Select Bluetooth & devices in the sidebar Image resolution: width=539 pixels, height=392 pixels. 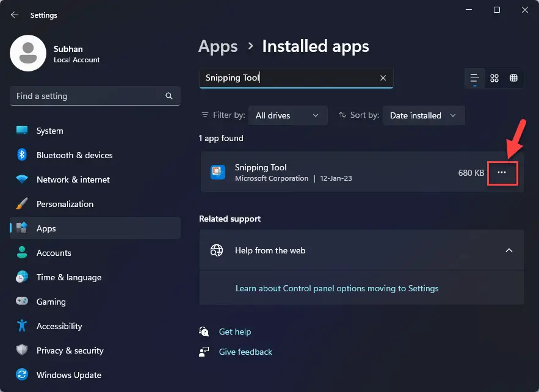pos(95,155)
